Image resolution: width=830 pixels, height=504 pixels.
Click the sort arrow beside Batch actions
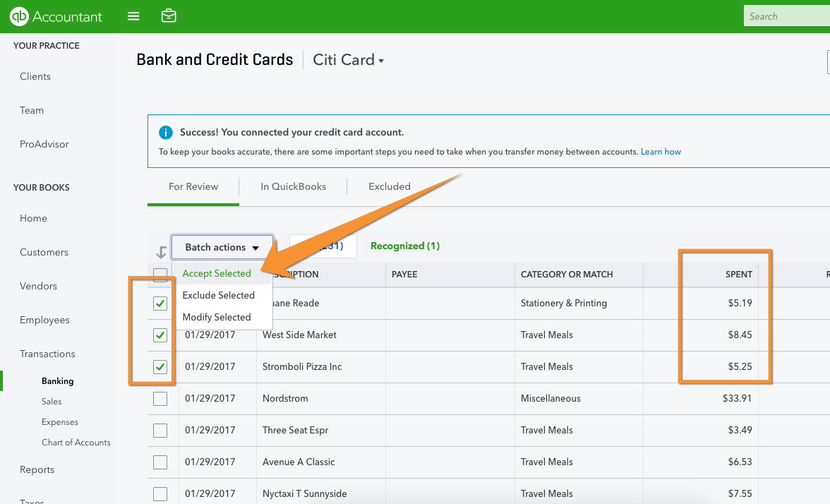[x=162, y=252]
